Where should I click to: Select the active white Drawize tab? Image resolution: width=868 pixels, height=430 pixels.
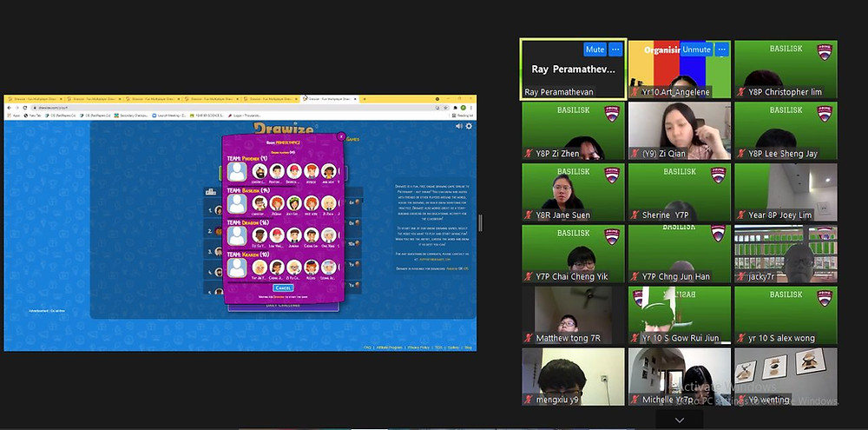[x=329, y=99]
